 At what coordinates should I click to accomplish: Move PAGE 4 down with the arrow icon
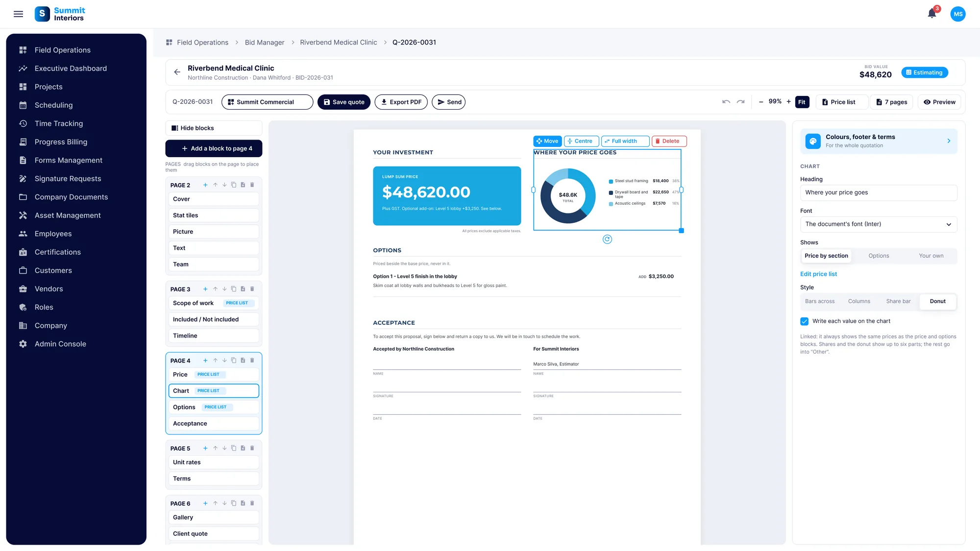click(224, 360)
